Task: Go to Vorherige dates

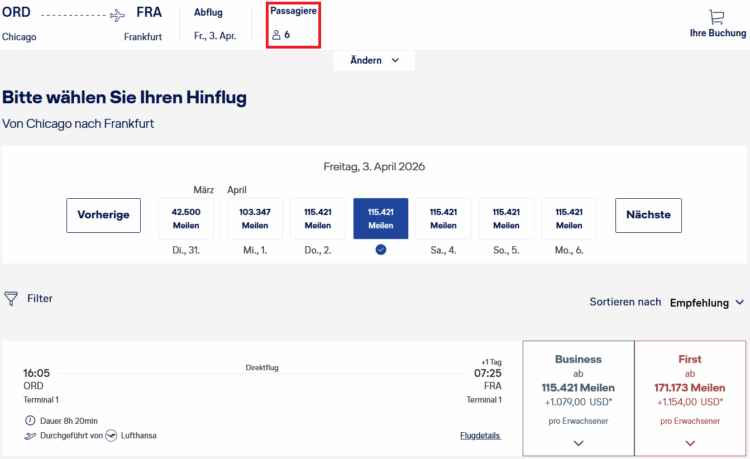Action: [x=103, y=215]
